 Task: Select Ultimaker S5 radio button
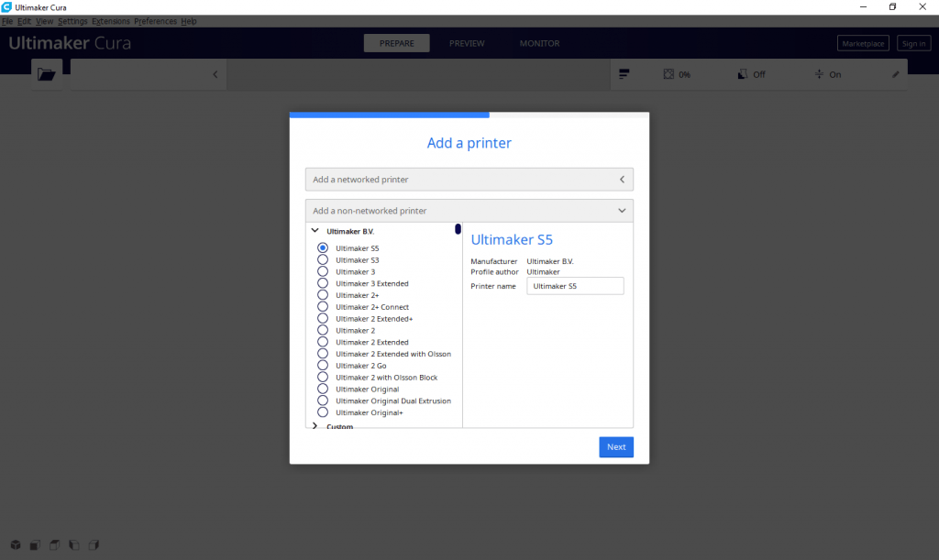[x=323, y=247]
